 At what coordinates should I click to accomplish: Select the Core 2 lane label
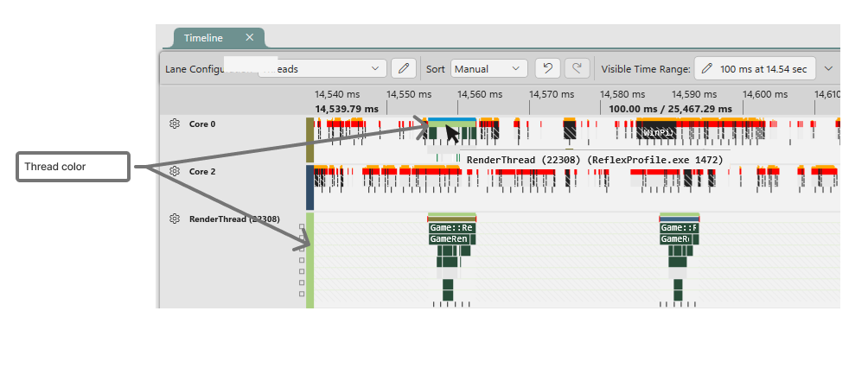202,172
